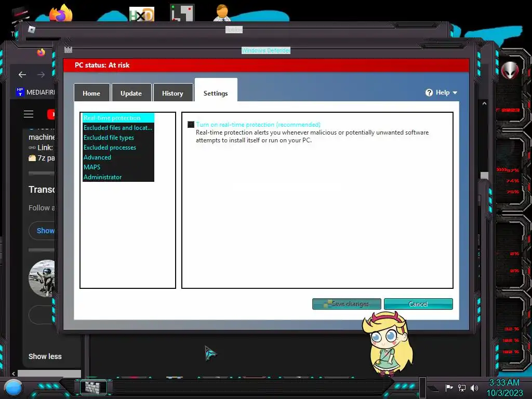This screenshot has height=399, width=532.
Task: Switch to the Update tab
Action: [131, 93]
